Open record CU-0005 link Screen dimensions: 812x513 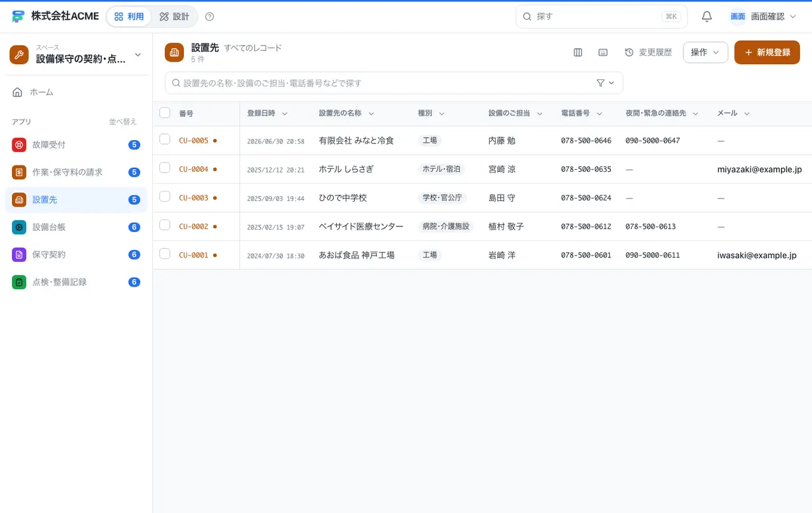(x=193, y=141)
